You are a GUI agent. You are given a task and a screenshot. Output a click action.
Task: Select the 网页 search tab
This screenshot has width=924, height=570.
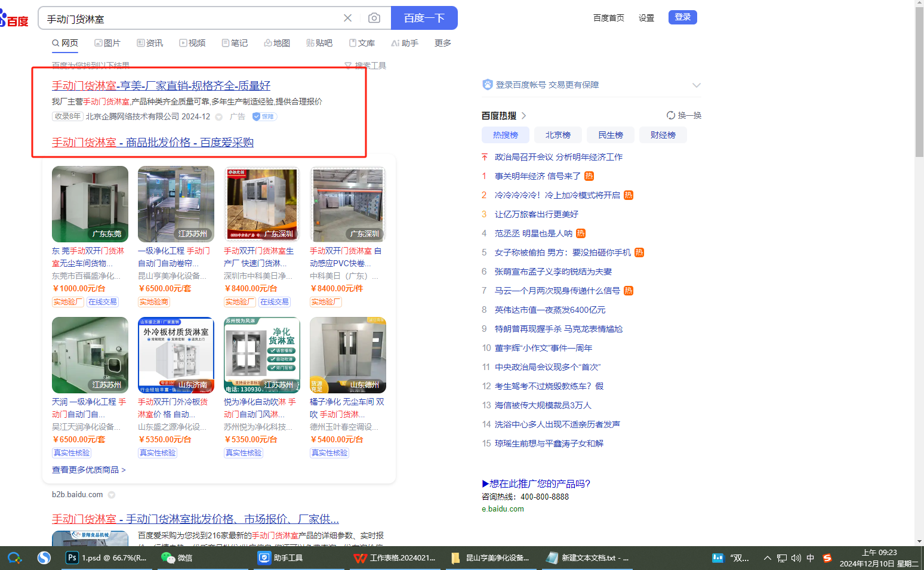65,43
